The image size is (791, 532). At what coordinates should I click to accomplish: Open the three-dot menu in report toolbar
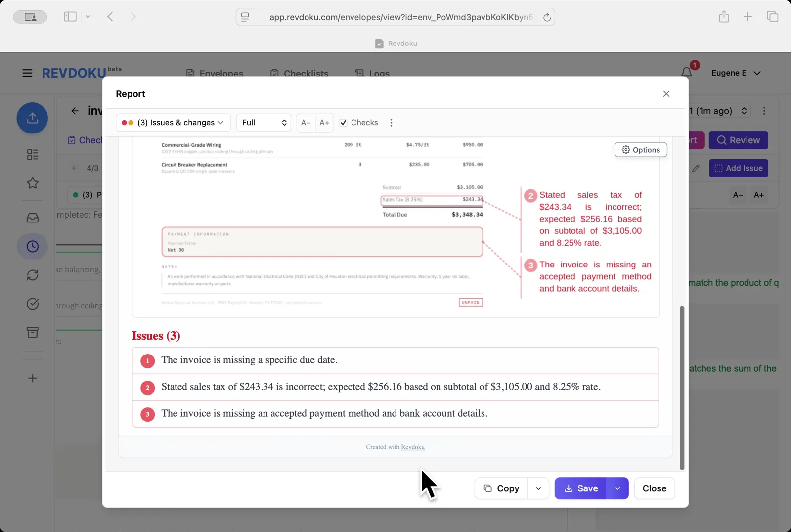[391, 122]
